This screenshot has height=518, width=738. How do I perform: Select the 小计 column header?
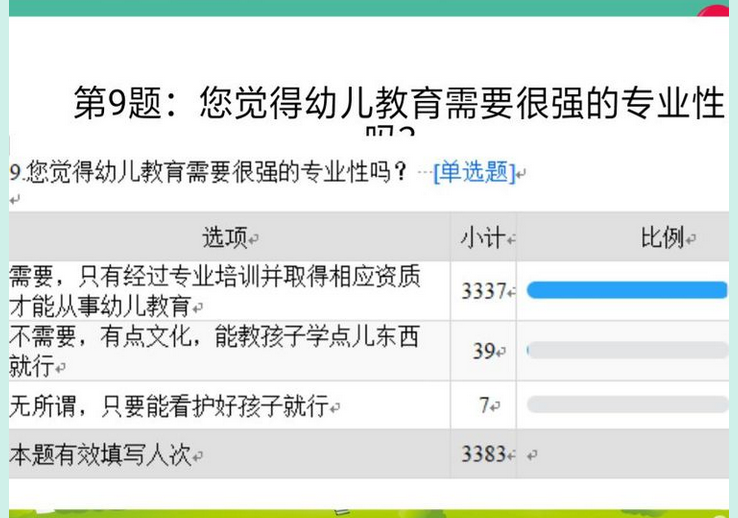tap(483, 237)
